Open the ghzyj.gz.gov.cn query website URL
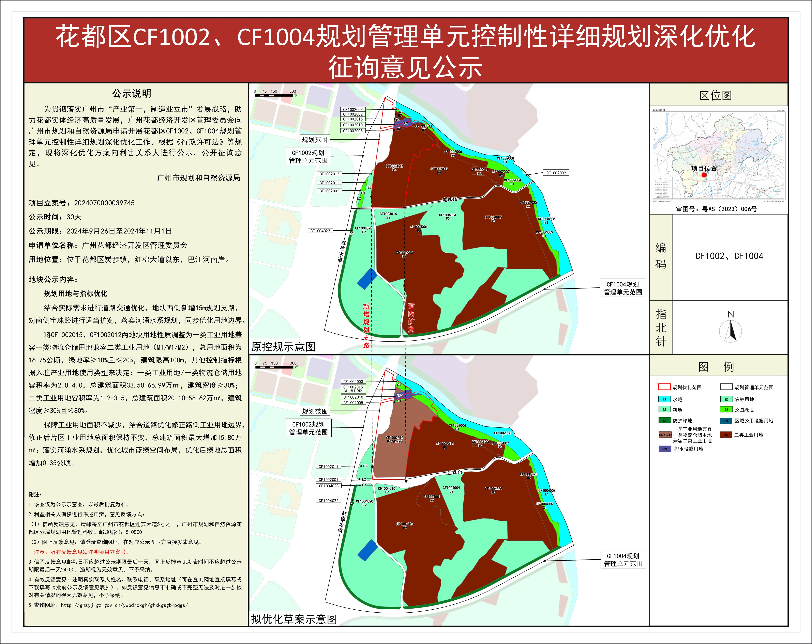This screenshot has height=644, width=812. coord(124,605)
